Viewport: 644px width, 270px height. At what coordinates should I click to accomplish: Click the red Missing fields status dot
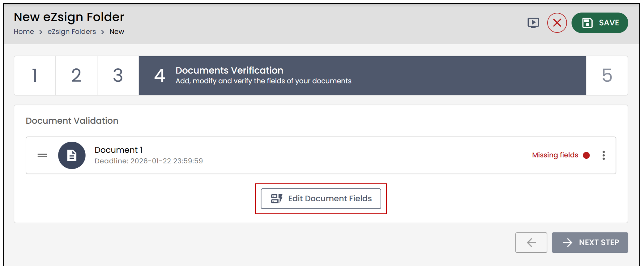tap(586, 155)
